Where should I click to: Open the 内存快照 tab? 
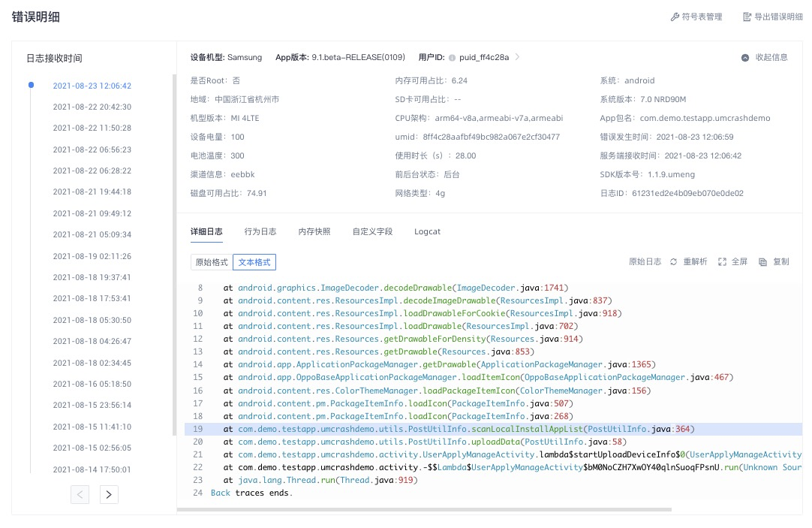tap(314, 231)
